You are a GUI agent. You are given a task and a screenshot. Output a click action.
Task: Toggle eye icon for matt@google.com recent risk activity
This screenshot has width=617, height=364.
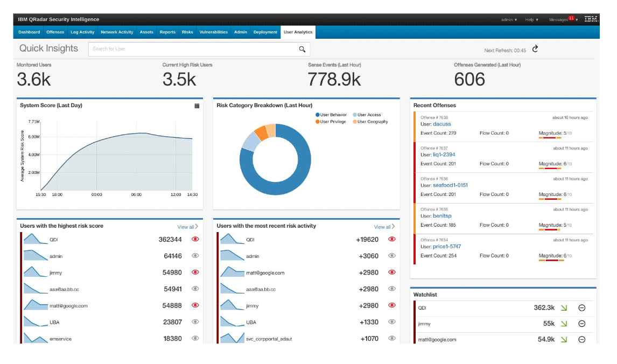pyautogui.click(x=392, y=273)
